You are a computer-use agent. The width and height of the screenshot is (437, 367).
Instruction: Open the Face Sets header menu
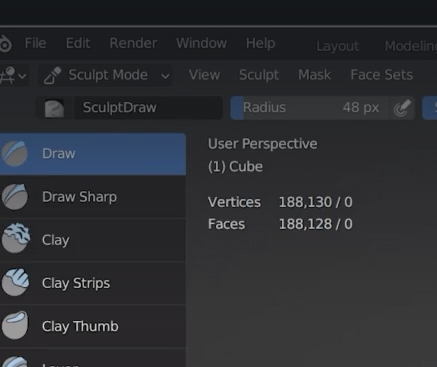[x=382, y=75]
